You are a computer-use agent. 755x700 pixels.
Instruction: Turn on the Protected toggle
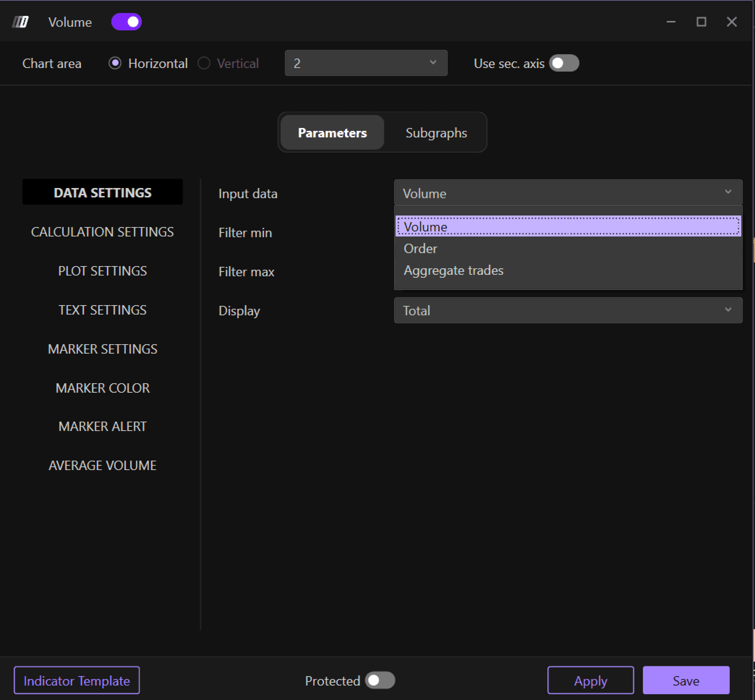(380, 680)
